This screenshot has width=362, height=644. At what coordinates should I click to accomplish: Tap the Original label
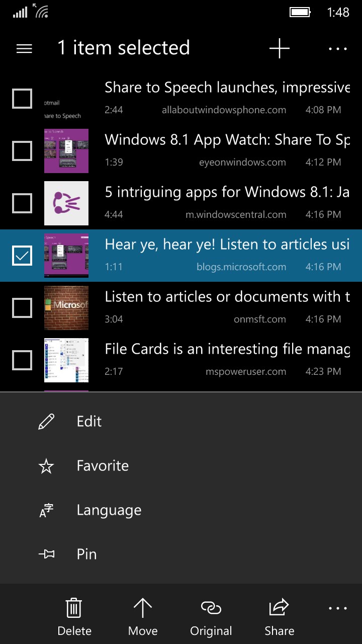click(x=211, y=631)
